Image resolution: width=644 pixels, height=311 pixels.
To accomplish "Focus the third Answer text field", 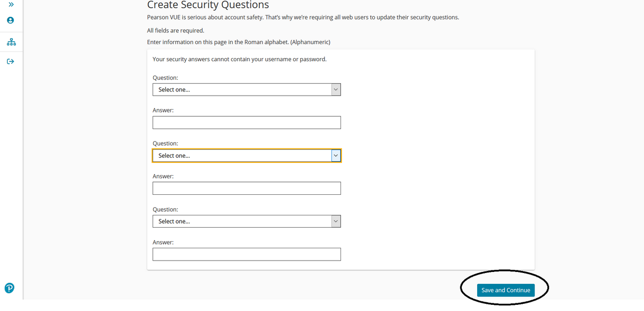I will [247, 254].
